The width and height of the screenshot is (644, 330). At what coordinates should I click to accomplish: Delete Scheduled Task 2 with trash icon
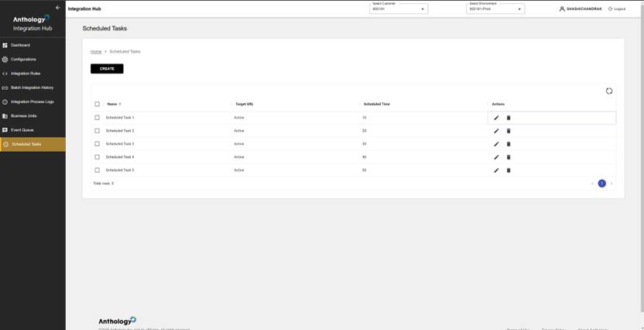[x=509, y=131]
